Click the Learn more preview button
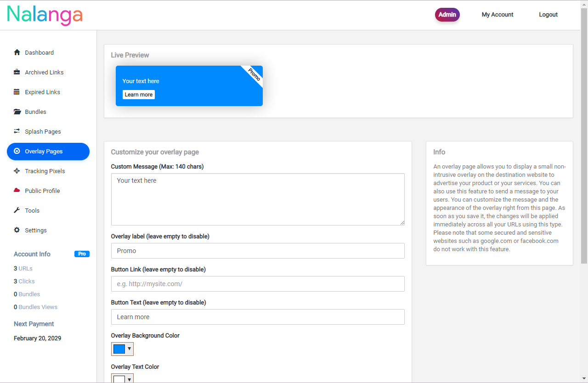Viewport: 588px width, 383px height. [138, 95]
